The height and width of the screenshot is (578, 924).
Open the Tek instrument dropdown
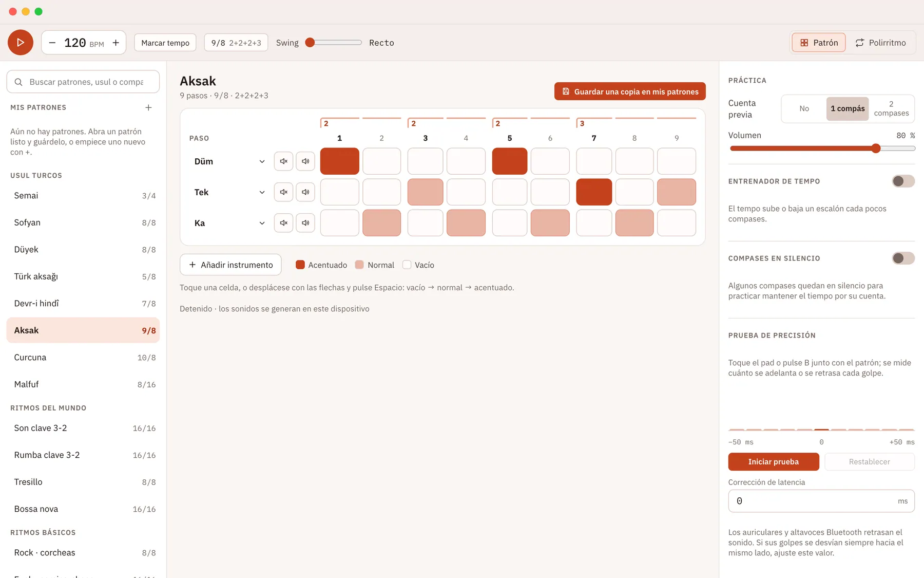pos(229,192)
